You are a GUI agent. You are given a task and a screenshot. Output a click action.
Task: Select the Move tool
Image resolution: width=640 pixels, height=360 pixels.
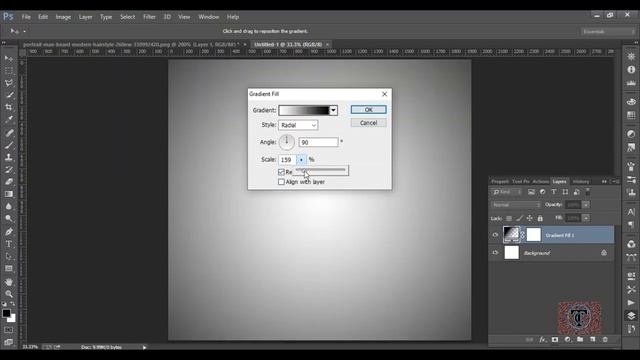pyautogui.click(x=9, y=59)
